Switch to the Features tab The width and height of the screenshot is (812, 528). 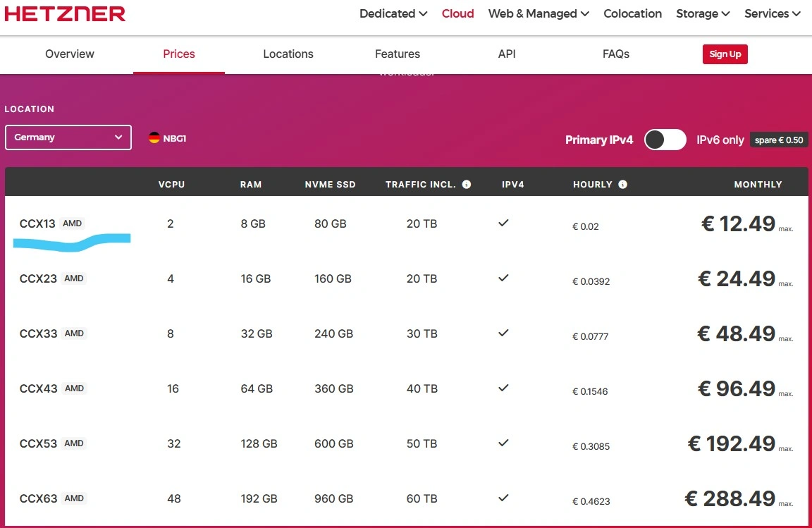pyautogui.click(x=398, y=54)
